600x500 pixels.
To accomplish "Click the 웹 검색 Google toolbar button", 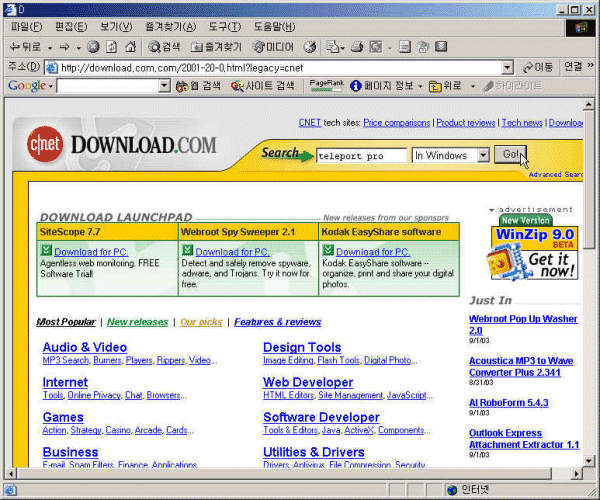I will click(198, 86).
